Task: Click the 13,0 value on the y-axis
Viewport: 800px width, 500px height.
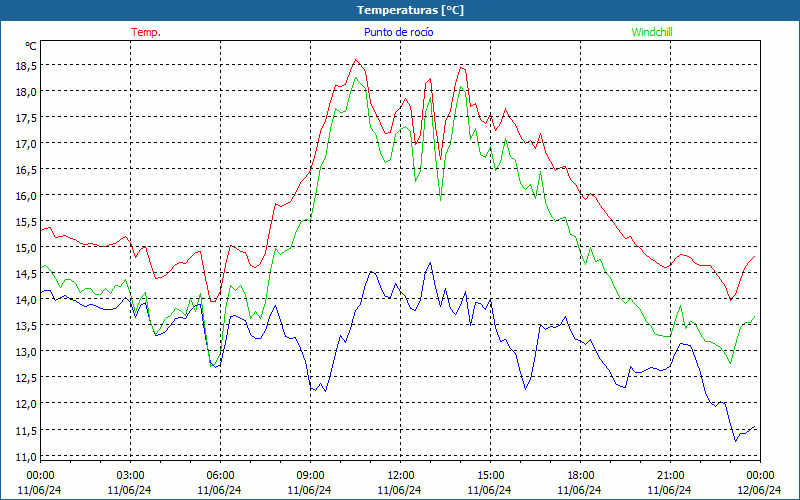Action: [x=26, y=352]
